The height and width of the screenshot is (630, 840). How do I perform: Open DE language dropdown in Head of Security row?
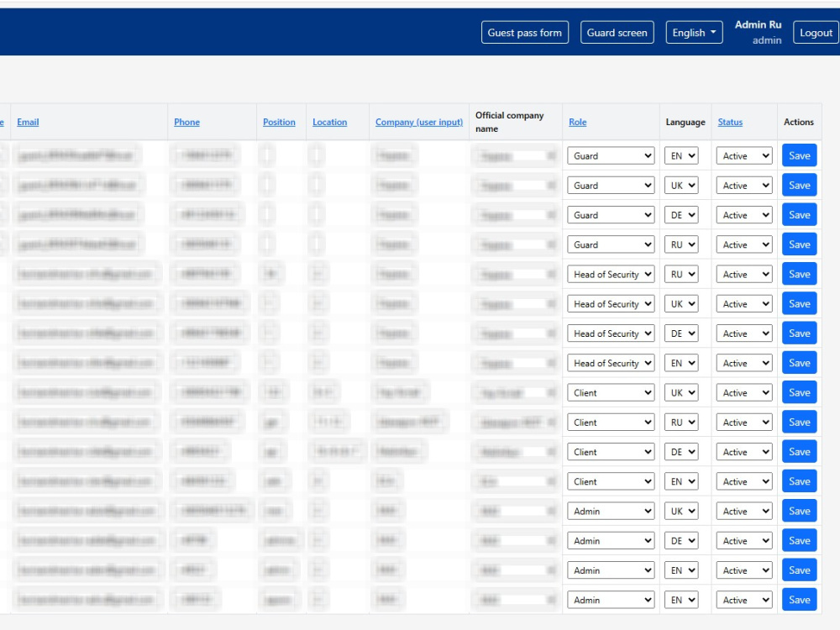[x=681, y=333]
